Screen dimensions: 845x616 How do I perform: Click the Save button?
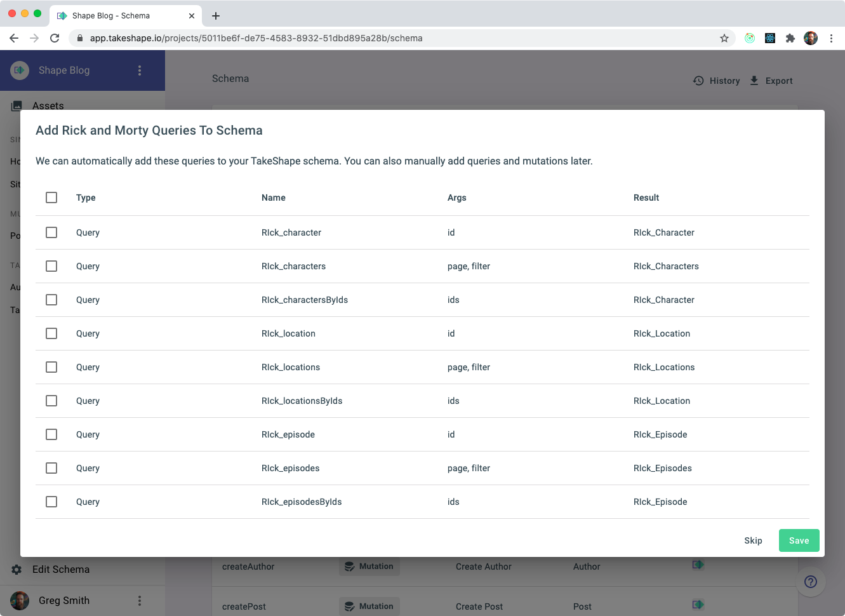(x=799, y=540)
